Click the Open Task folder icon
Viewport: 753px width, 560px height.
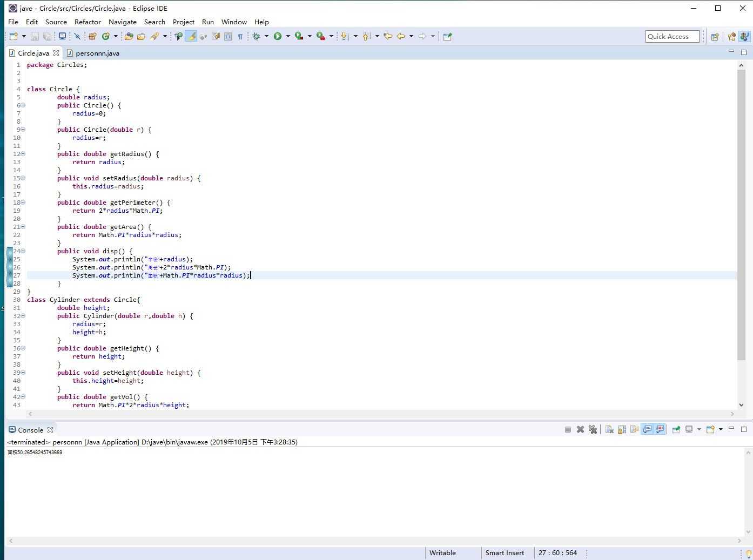tap(141, 36)
